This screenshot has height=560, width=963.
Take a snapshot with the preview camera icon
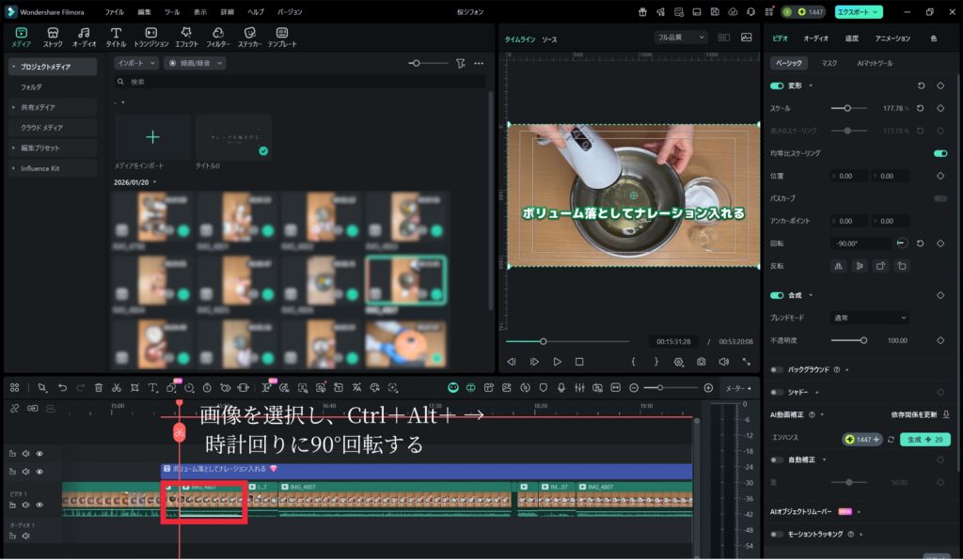point(701,362)
